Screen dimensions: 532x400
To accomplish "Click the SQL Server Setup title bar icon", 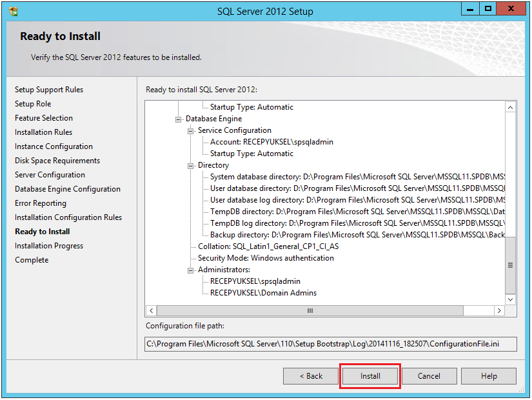I will [x=14, y=12].
